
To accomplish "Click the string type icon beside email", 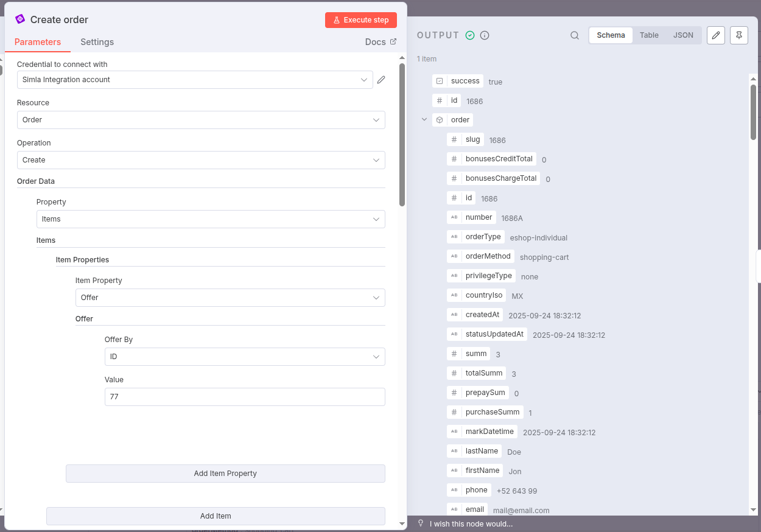I will [x=454, y=509].
